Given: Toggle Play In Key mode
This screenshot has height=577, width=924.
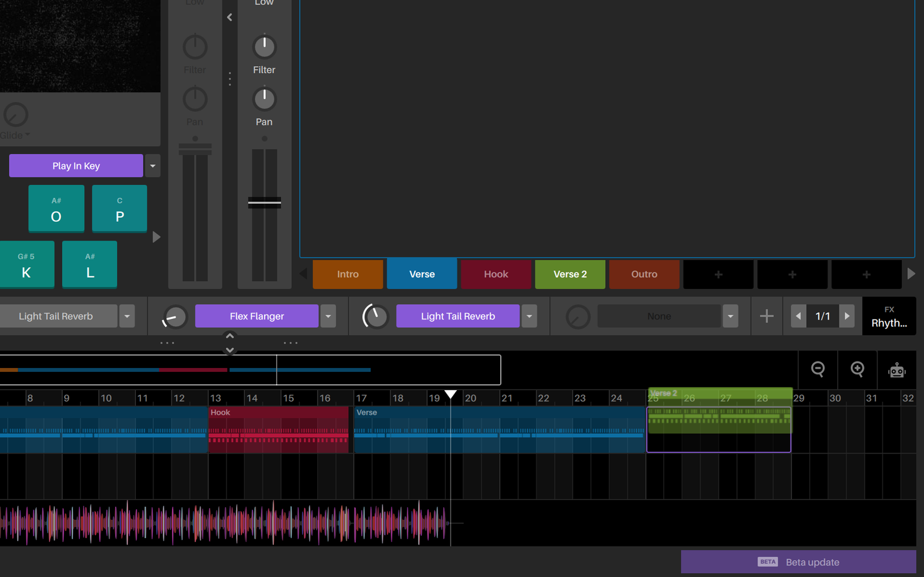Looking at the screenshot, I should coord(76,166).
